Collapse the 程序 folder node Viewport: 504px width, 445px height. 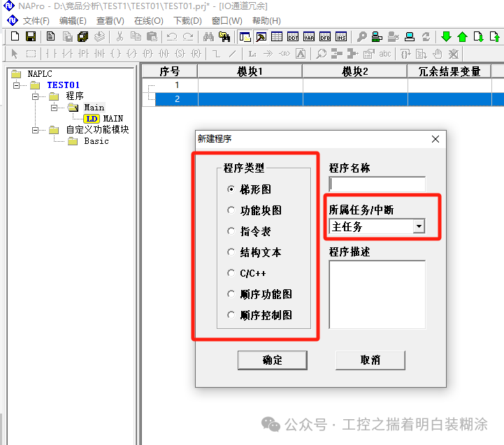[36, 96]
